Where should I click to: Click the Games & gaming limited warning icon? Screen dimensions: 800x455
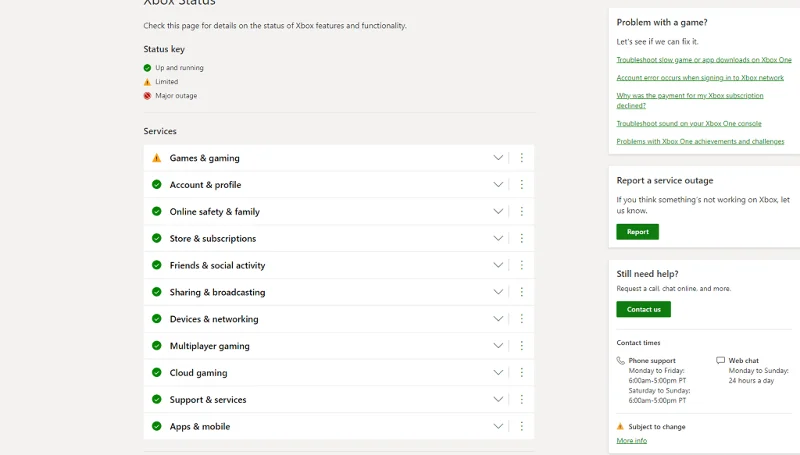tap(157, 158)
